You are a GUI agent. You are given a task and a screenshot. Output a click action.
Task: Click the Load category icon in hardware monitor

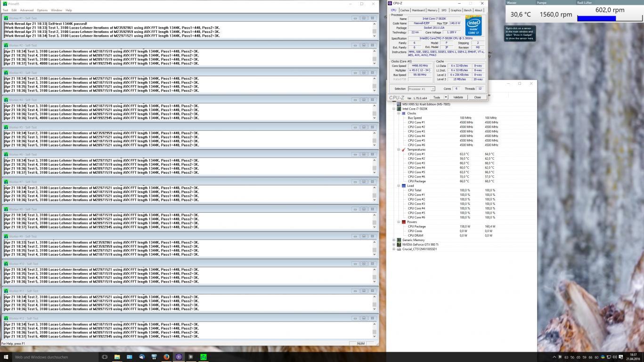[403, 186]
